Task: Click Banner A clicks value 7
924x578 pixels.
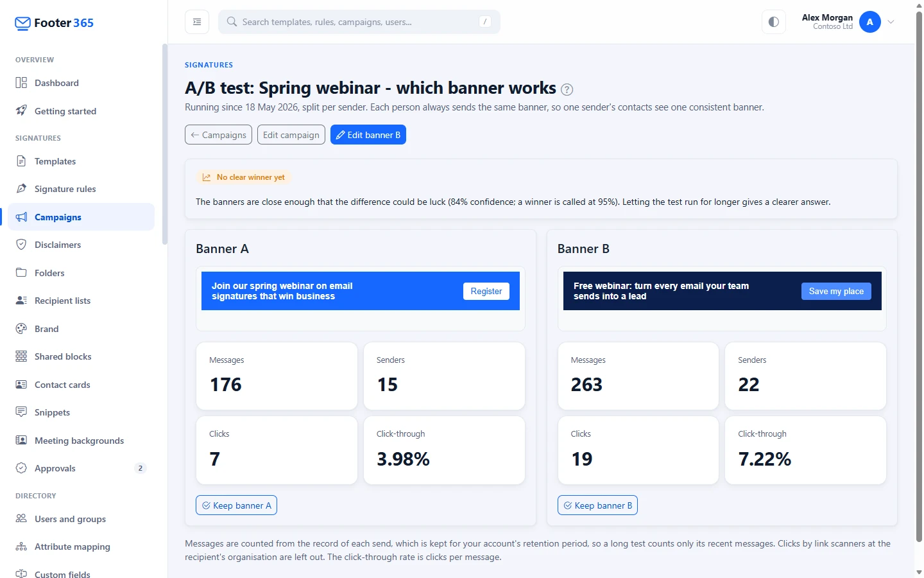Action: pyautogui.click(x=215, y=459)
